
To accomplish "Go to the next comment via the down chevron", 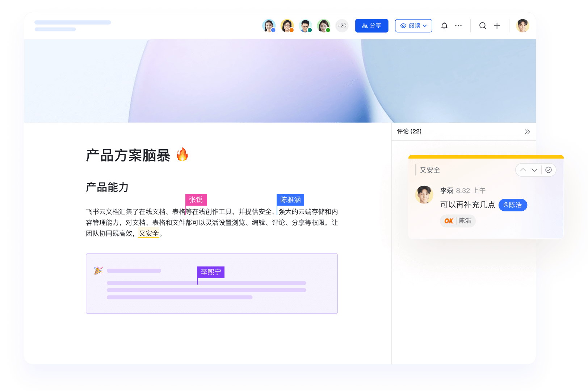I will click(534, 170).
